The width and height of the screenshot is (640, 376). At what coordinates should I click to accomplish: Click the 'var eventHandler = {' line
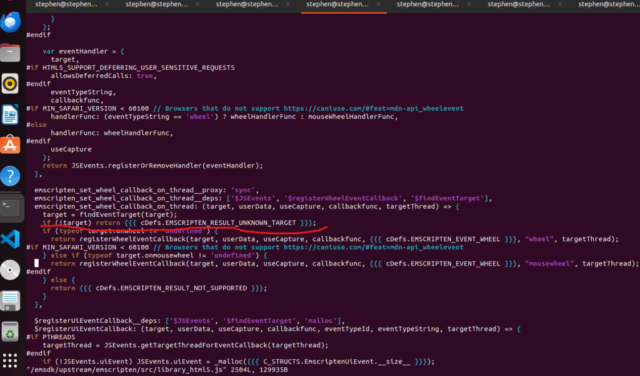point(83,51)
